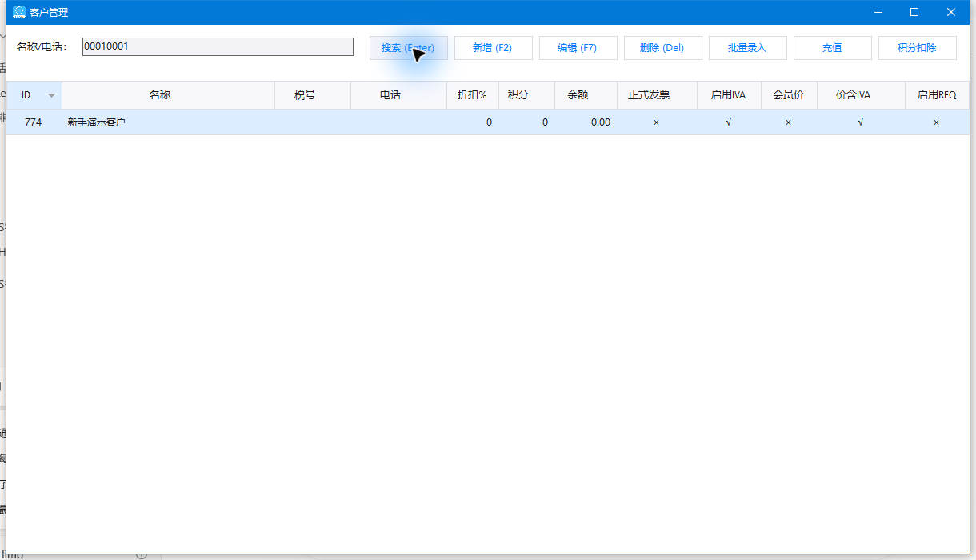The width and height of the screenshot is (976, 560).
Task: Click the 余额 column header
Action: pos(586,95)
